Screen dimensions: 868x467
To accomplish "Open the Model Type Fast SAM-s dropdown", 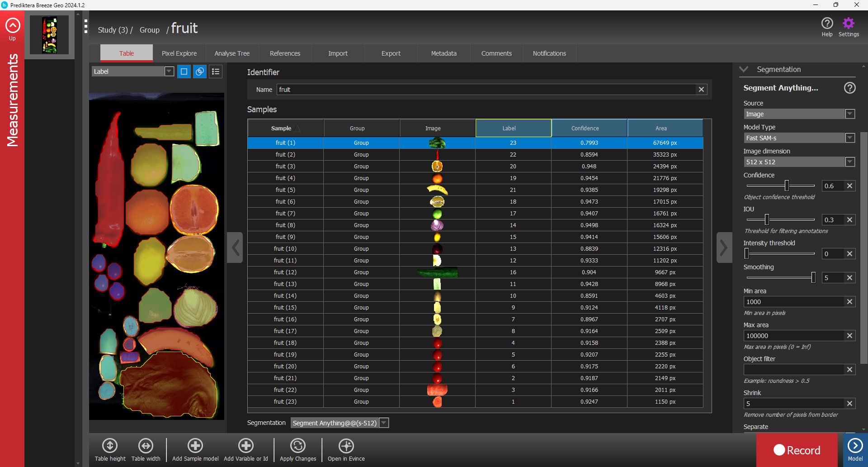I will click(850, 138).
